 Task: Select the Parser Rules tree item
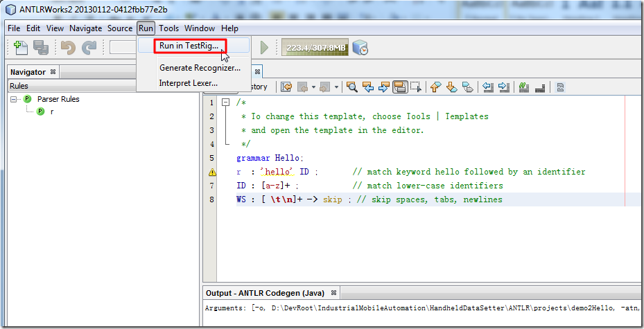(x=58, y=99)
